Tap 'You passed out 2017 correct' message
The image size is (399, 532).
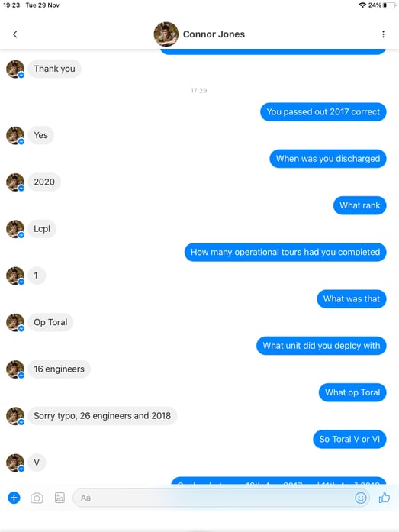323,112
